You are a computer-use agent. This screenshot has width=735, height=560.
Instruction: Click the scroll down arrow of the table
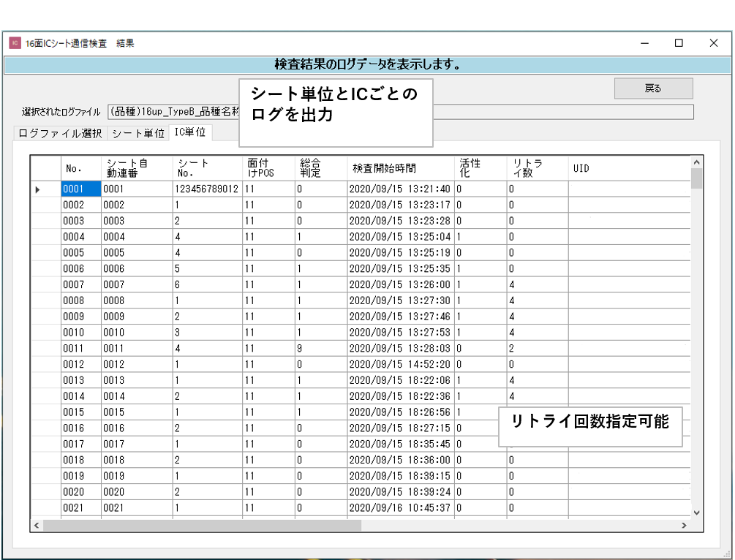(x=696, y=512)
